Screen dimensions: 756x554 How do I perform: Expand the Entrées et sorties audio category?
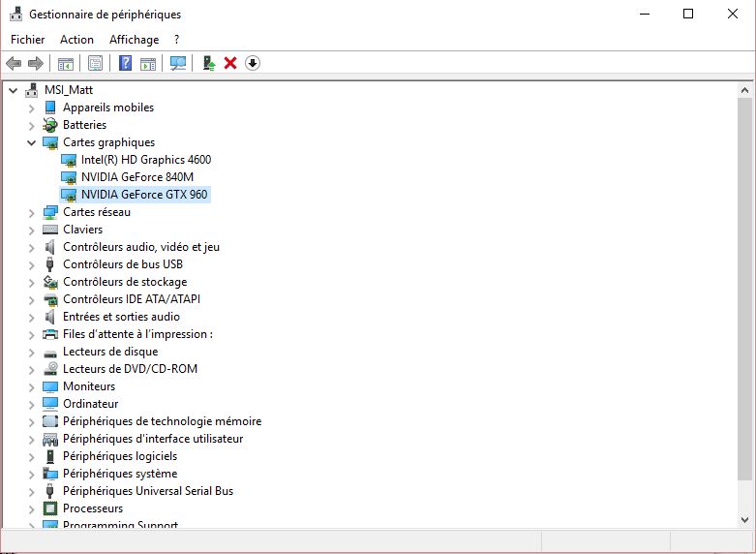[32, 317]
